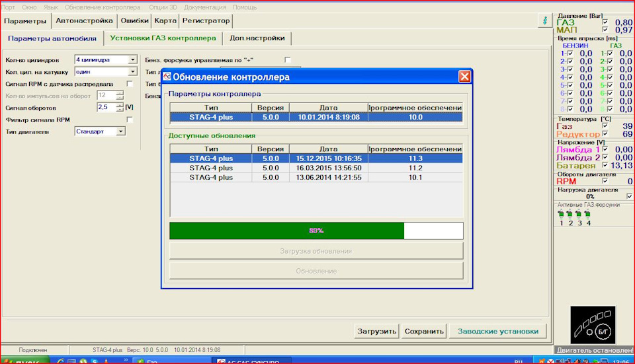Open the Кол-во цилиндров dropdown

[x=132, y=59]
